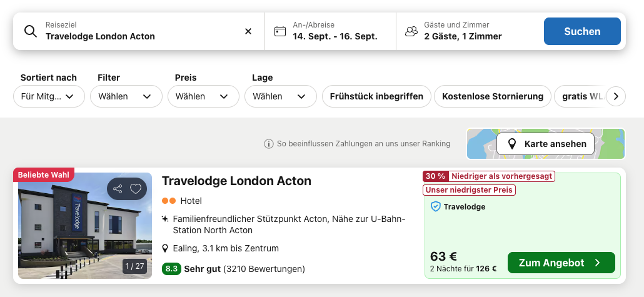Click the Ealing, 3.1 km bis Zentrum text

[x=226, y=248]
